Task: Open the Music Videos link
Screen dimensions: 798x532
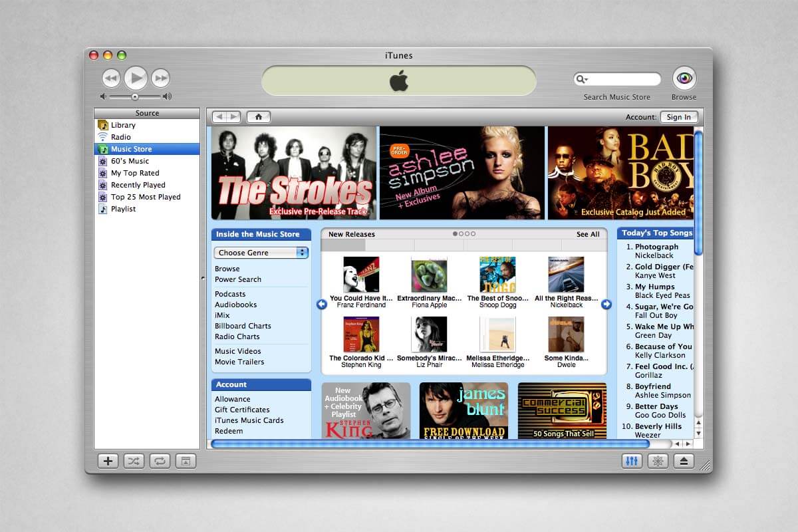Action: 237,351
